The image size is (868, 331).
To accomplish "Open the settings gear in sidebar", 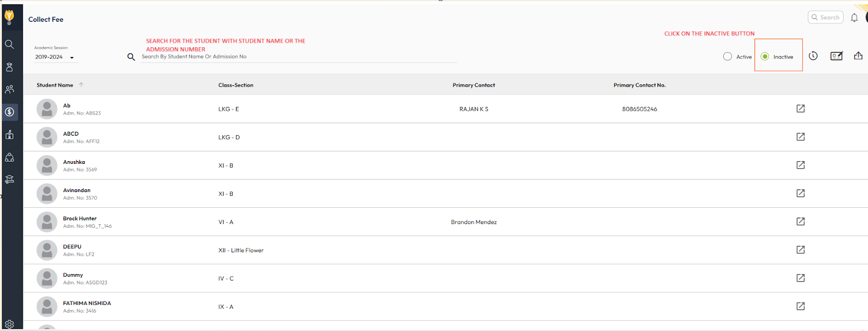I will tap(9, 324).
